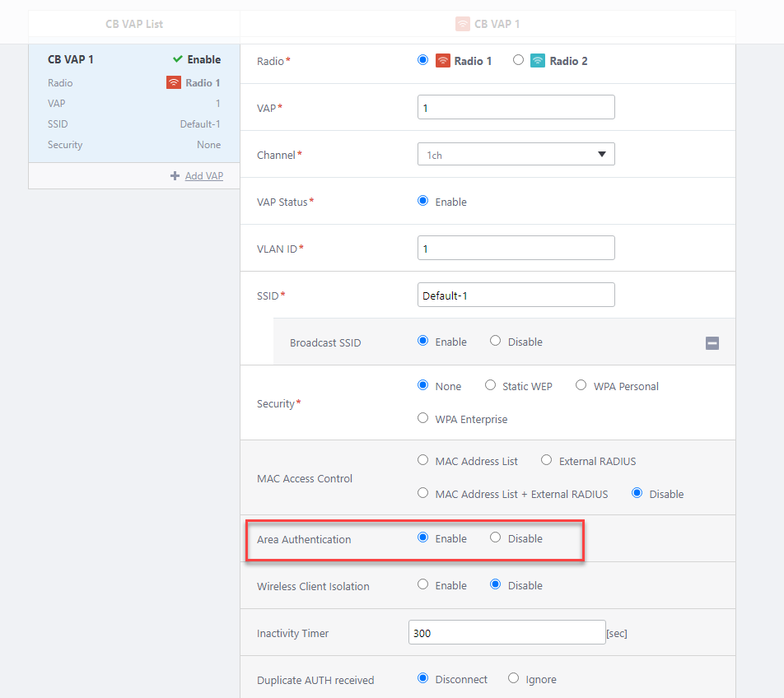Screen dimensions: 784x698
Task: Select MAC Address List access control
Action: pyautogui.click(x=423, y=461)
